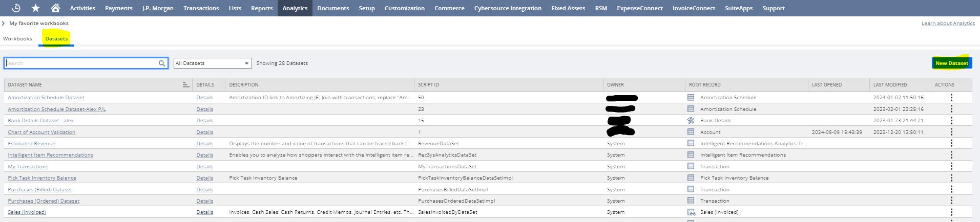Image resolution: width=980 pixels, height=222 pixels.
Task: Open actions menu for Amortization Schedule Dataset
Action: [951, 98]
